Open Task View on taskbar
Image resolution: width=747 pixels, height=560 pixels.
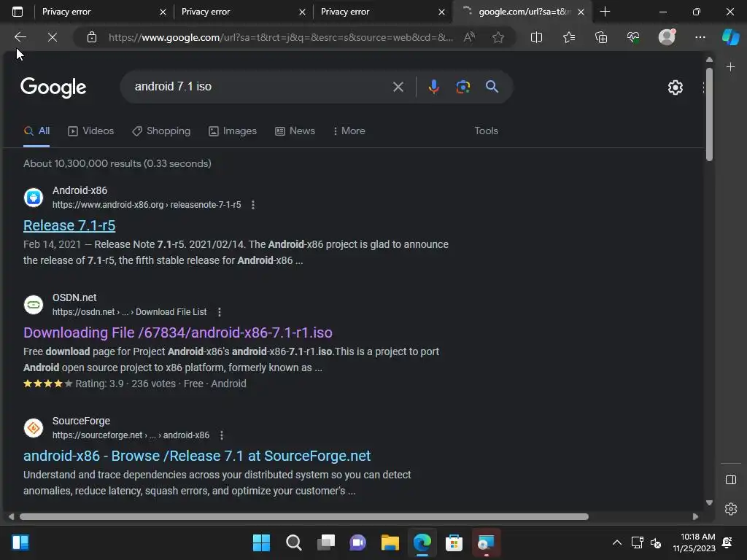click(x=326, y=542)
